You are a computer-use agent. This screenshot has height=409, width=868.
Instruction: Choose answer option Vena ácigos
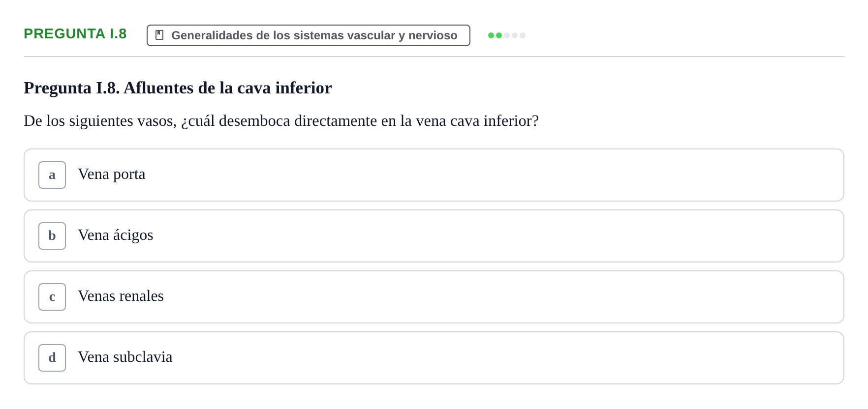(434, 236)
